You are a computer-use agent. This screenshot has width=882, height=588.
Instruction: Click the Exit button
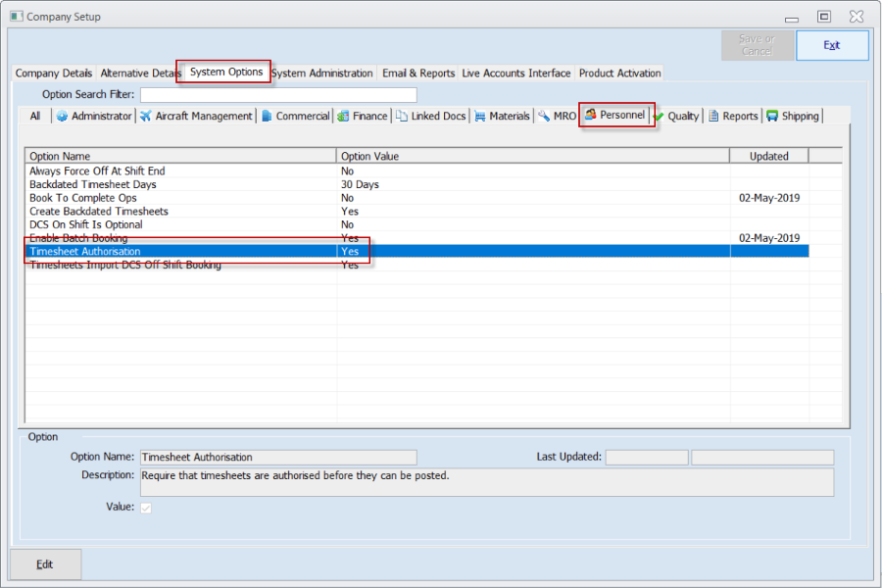click(832, 46)
